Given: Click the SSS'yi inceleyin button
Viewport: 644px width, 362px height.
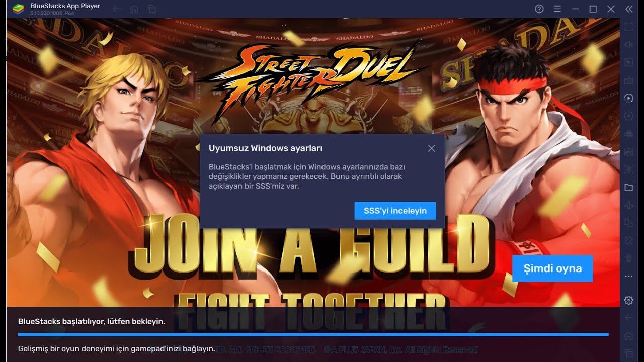Looking at the screenshot, I should point(395,211).
